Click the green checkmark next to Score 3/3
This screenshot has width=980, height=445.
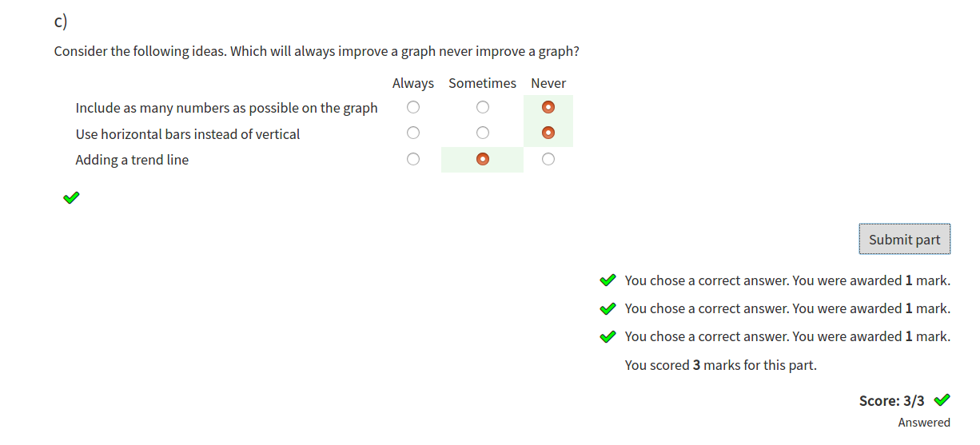point(942,399)
